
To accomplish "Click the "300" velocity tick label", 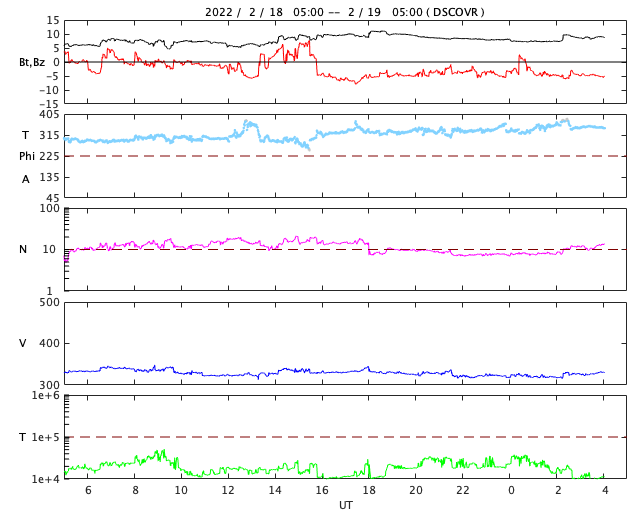I will pos(49,385).
